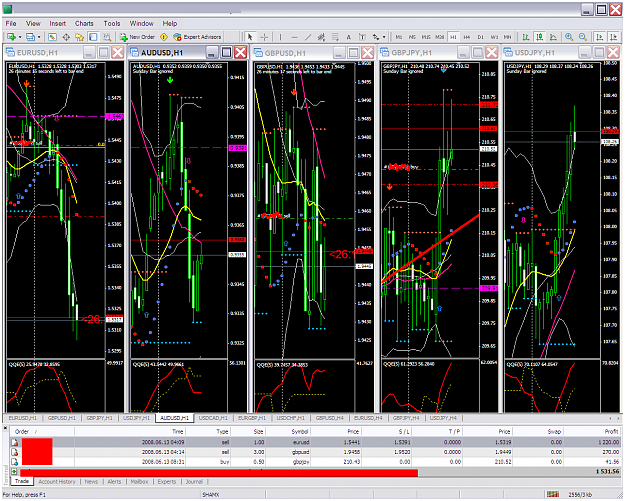The height and width of the screenshot is (501, 625).
Task: Expand the New Chart dropdown arrow
Action: pyautogui.click(x=20, y=37)
